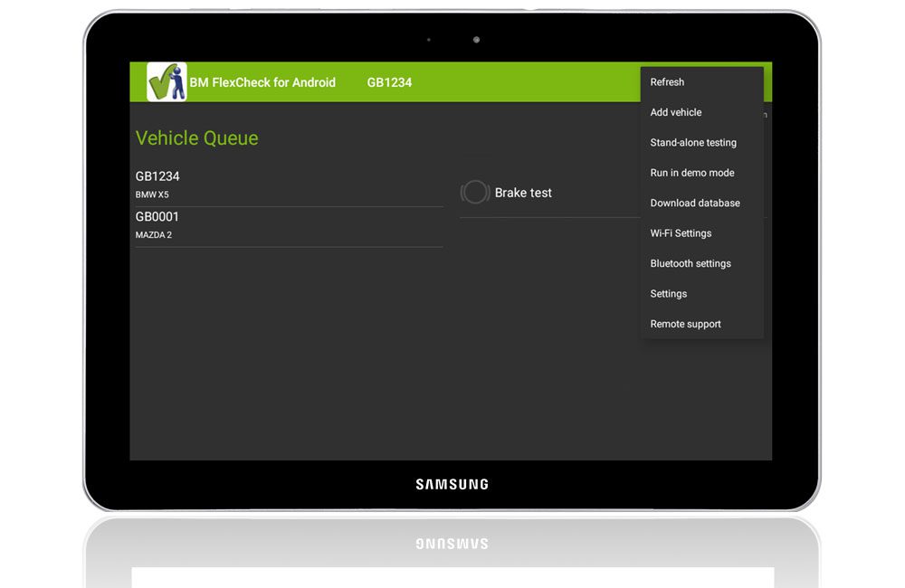Tap the MAZDA 2 vehicle description
Image resolution: width=905 pixels, height=588 pixels.
(x=154, y=235)
